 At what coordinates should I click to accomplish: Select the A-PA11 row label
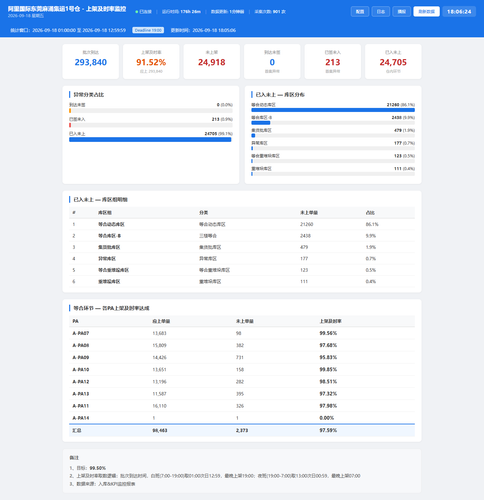tap(81, 406)
